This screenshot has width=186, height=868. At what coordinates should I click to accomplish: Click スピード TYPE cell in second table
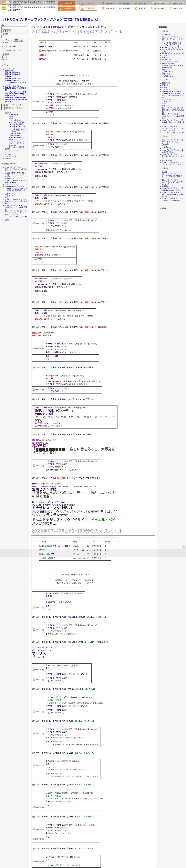(x=95, y=550)
